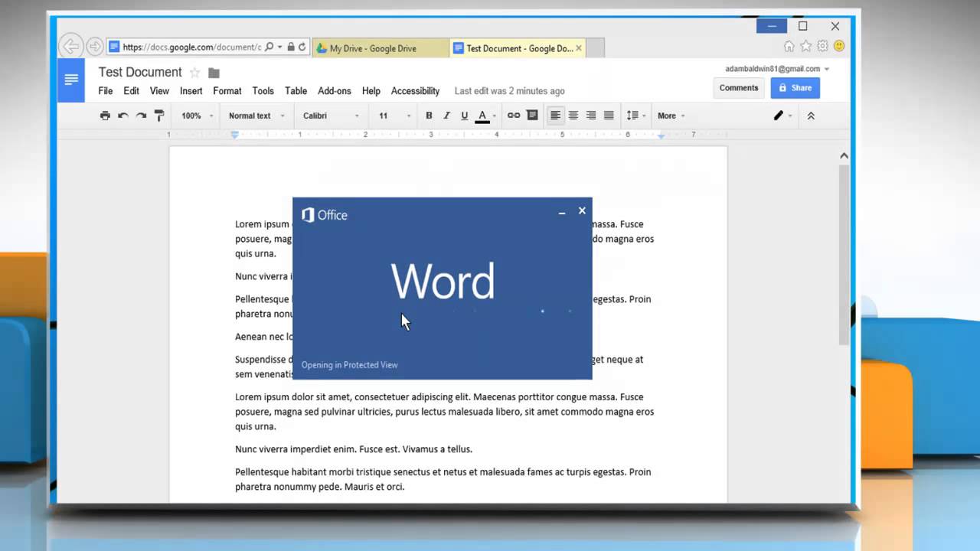
Task: Click the browser Forward arrow button
Action: pos(94,47)
